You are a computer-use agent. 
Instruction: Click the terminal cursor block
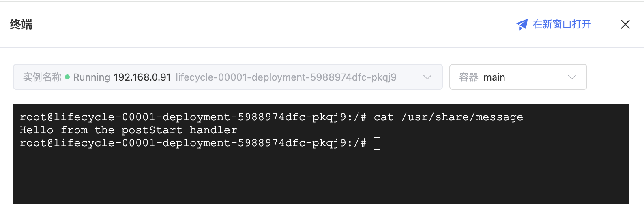click(x=377, y=143)
